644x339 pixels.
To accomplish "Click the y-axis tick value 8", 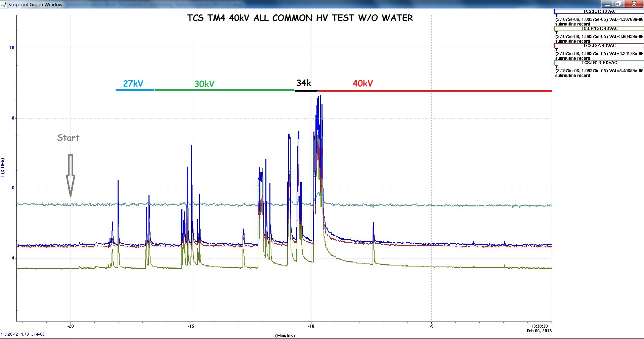I will [x=13, y=118].
